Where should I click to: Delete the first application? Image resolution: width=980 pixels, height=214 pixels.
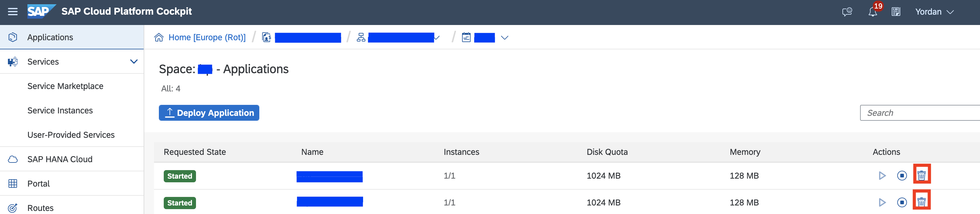tap(922, 176)
